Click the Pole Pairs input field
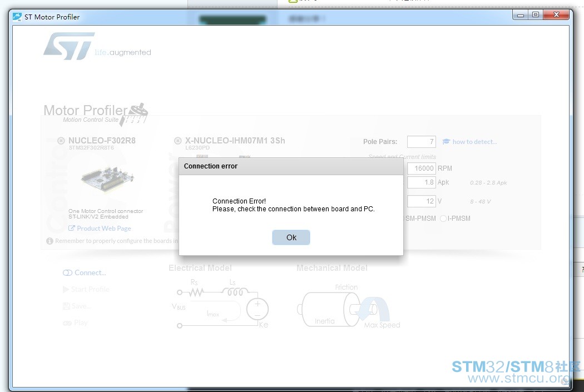584x392 pixels. tap(421, 142)
